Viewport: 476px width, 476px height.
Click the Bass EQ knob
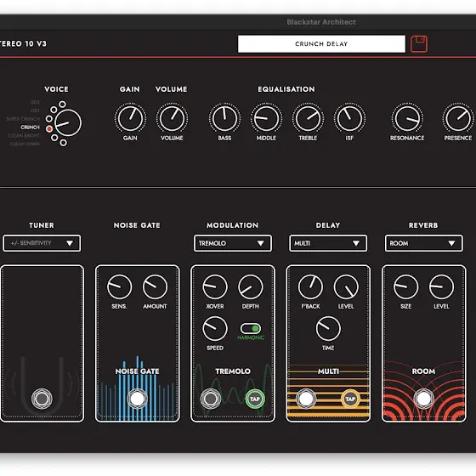pos(224,118)
